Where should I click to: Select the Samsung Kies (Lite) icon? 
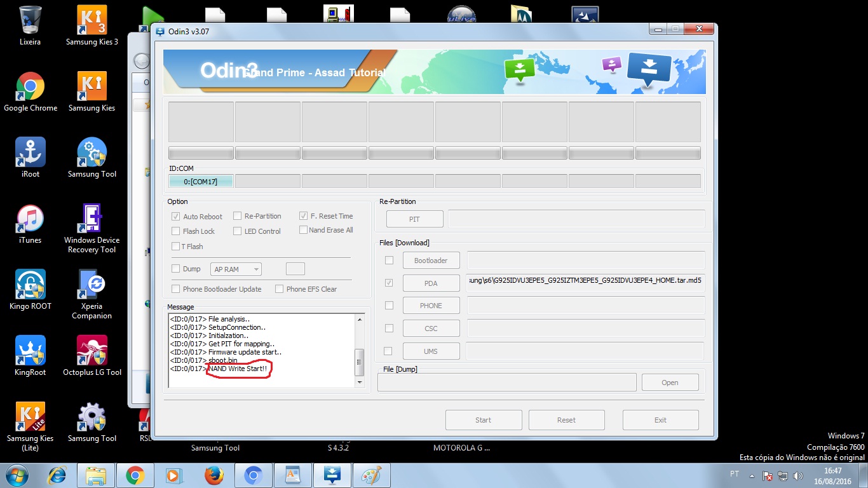tap(30, 426)
